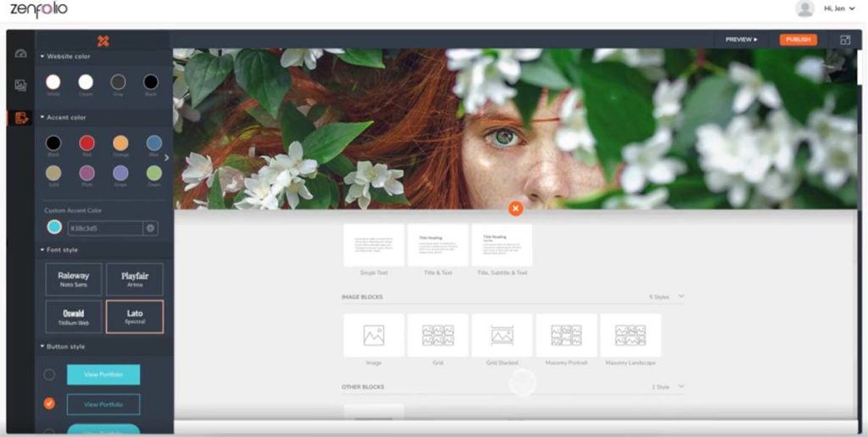Screen dimensions: 868x437
Task: Click the color picker target icon
Action: 151,227
